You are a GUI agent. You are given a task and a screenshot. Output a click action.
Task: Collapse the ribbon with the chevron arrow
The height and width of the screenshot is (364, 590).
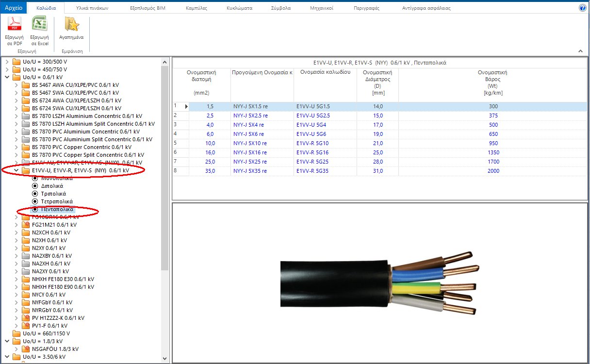tap(580, 50)
